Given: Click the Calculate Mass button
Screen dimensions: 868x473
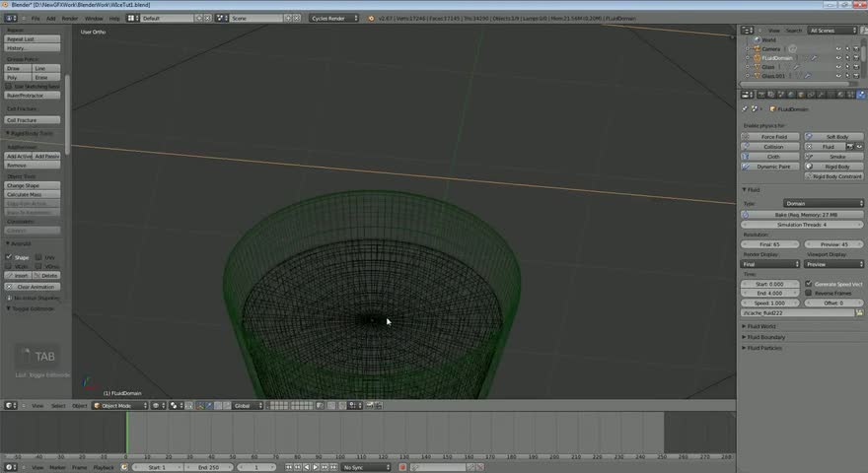Looking at the screenshot, I should (x=33, y=195).
